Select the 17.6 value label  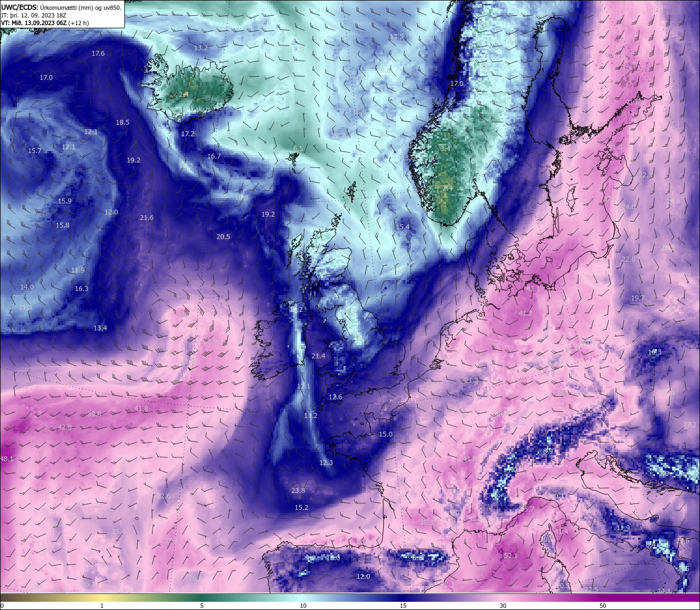[x=98, y=54]
